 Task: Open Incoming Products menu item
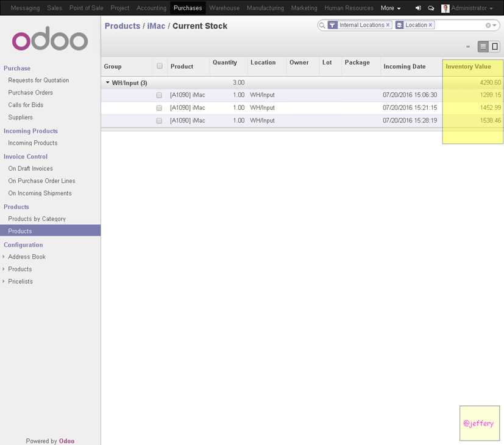coord(33,143)
